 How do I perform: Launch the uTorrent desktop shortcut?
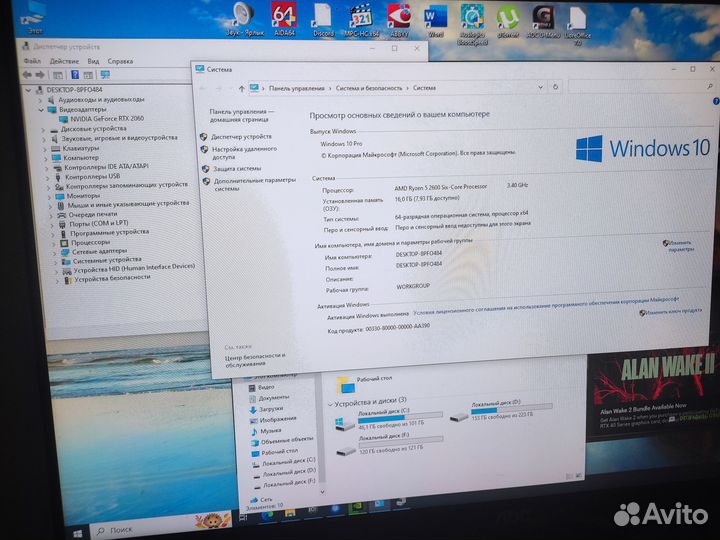tap(508, 21)
